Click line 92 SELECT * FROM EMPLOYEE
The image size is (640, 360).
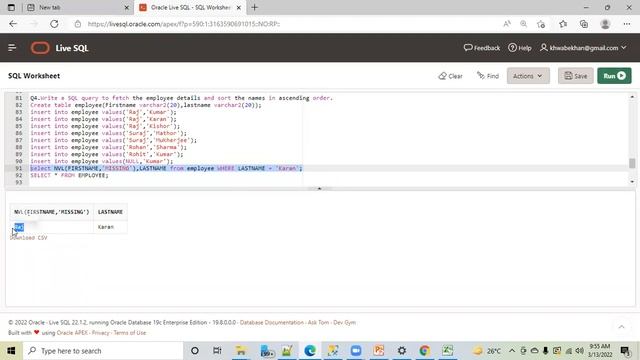point(69,175)
